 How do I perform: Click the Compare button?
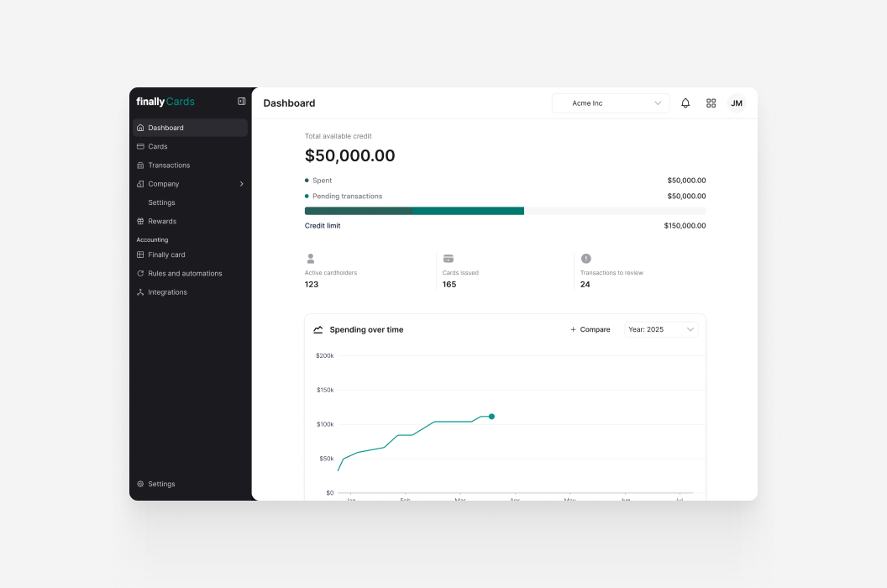pyautogui.click(x=590, y=330)
